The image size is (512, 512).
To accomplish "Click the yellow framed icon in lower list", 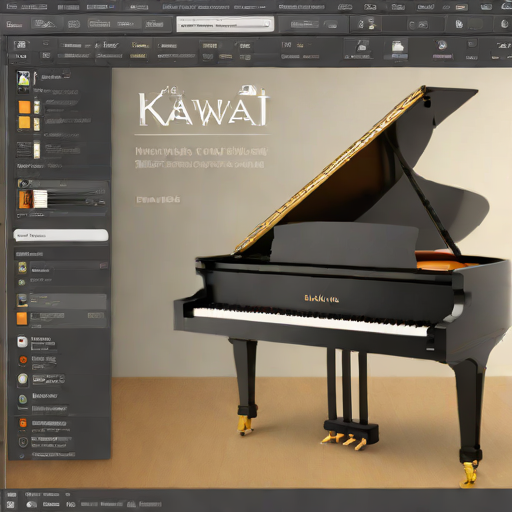I will tap(22, 267).
